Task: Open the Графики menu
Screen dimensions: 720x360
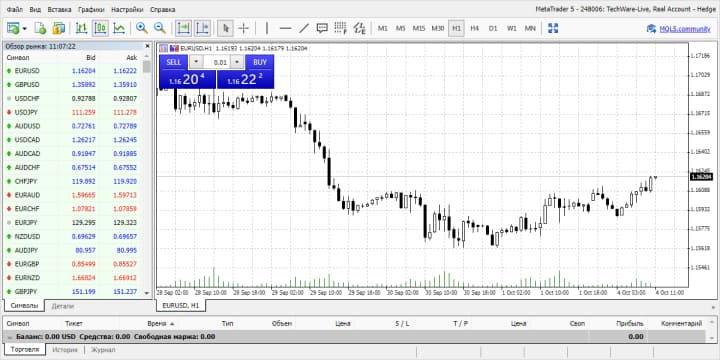Action: [91, 9]
